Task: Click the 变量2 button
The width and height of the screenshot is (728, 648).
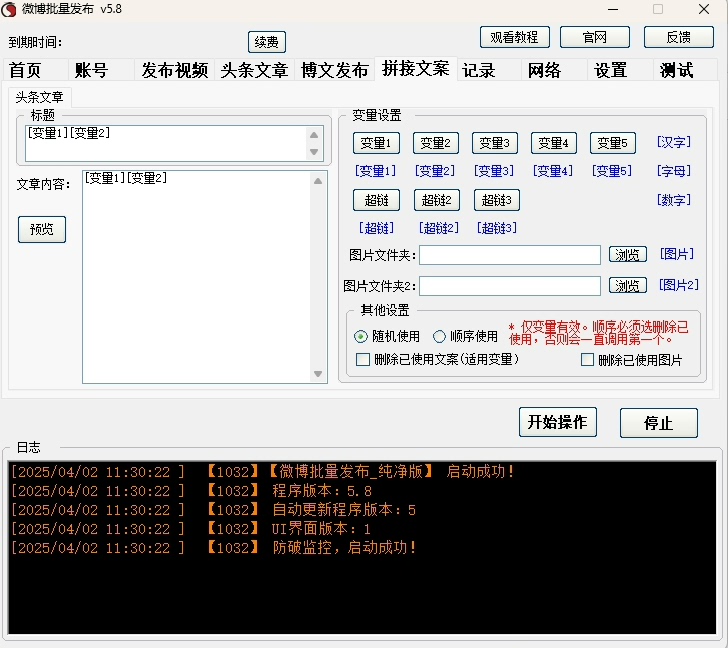Action: tap(436, 143)
